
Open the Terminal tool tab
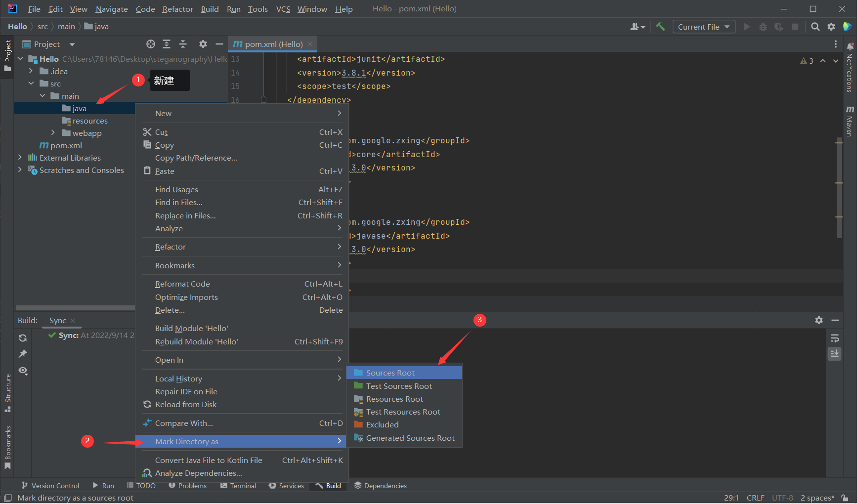tap(238, 486)
